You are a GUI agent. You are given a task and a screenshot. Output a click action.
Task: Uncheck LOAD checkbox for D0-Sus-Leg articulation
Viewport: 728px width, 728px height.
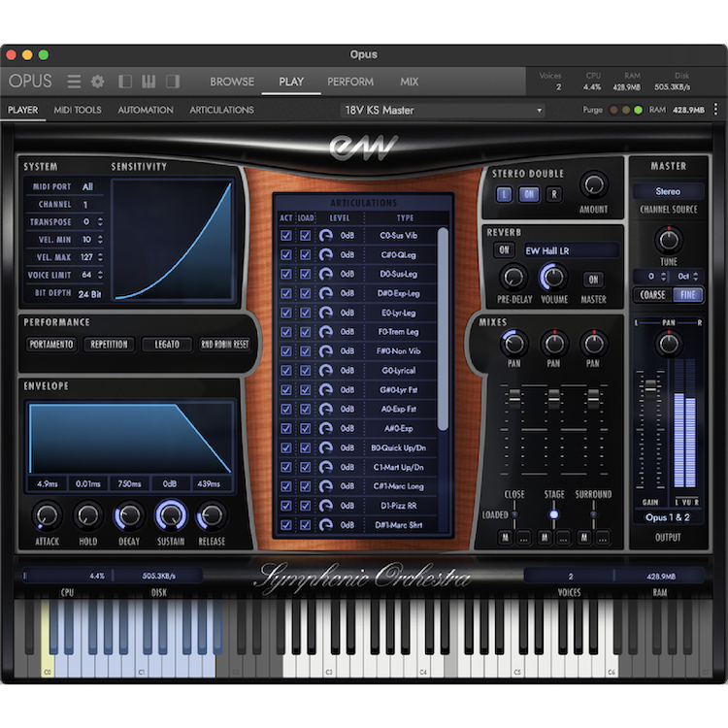coord(305,274)
